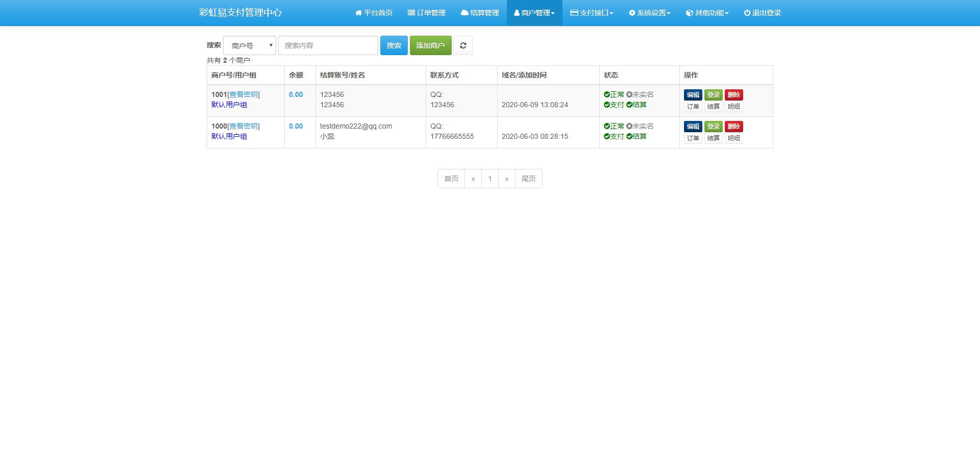Go to the 尾页 pagination link
Viewport: 980px width, 470px height.
tap(528, 179)
